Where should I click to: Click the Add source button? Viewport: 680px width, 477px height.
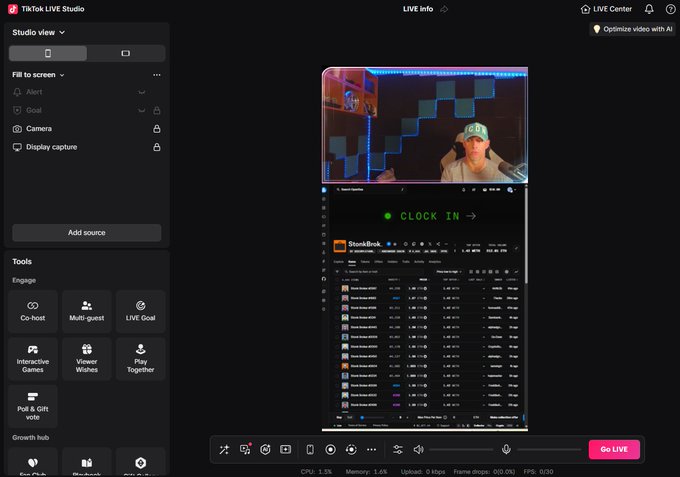87,233
